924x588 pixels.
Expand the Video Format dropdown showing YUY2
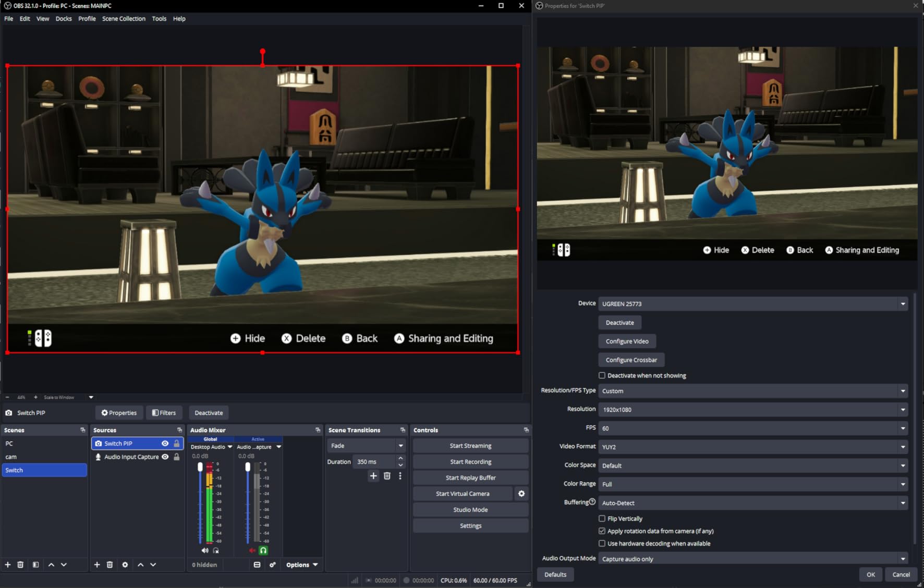tap(753, 447)
